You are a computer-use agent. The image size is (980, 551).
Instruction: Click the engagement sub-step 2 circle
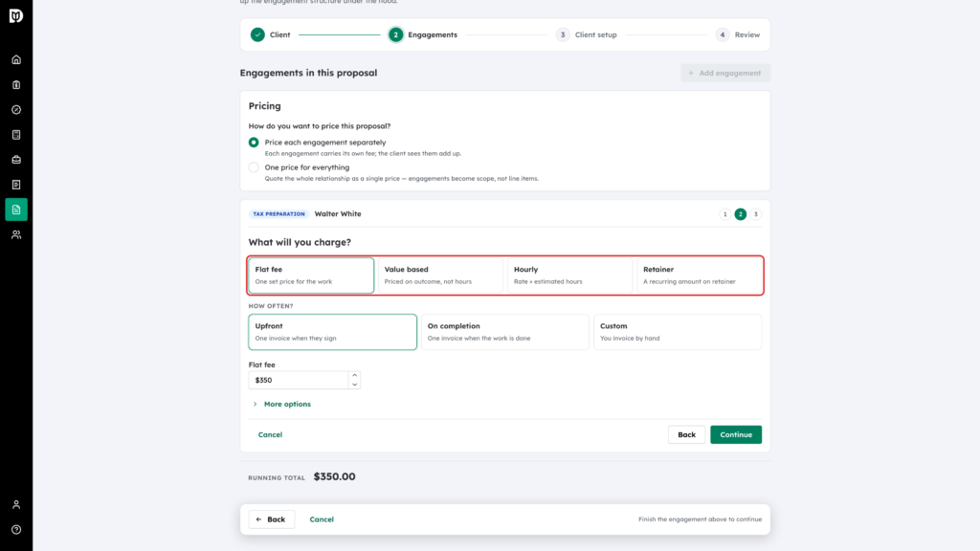click(x=741, y=214)
